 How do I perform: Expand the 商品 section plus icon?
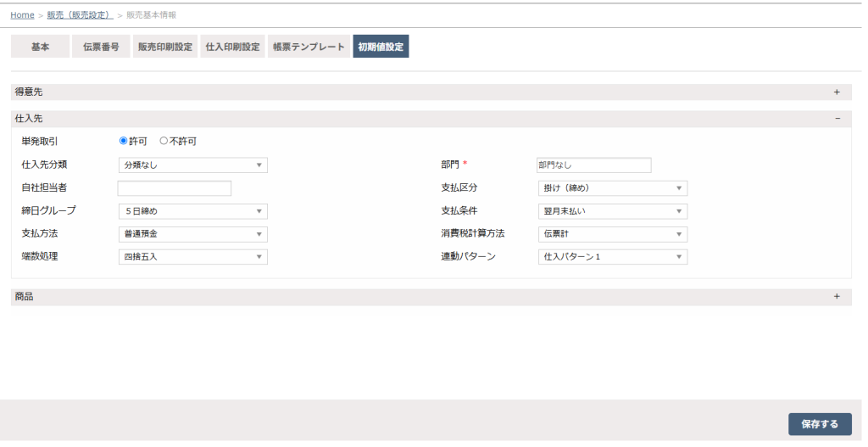(837, 297)
